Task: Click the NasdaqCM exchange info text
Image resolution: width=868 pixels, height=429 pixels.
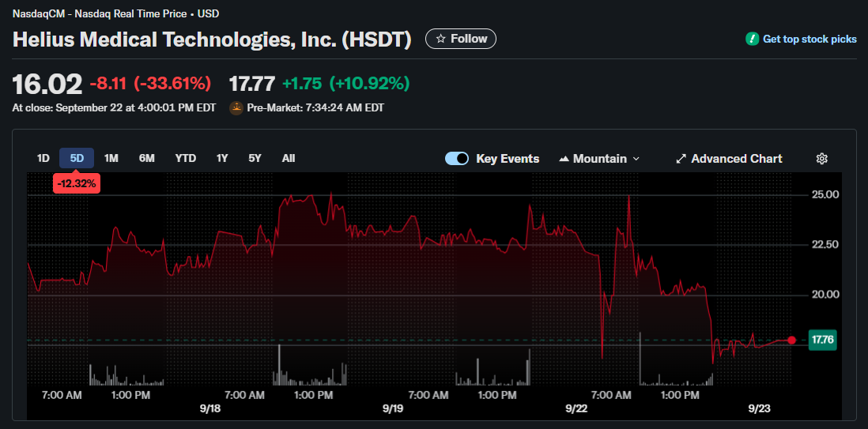Action: point(115,14)
